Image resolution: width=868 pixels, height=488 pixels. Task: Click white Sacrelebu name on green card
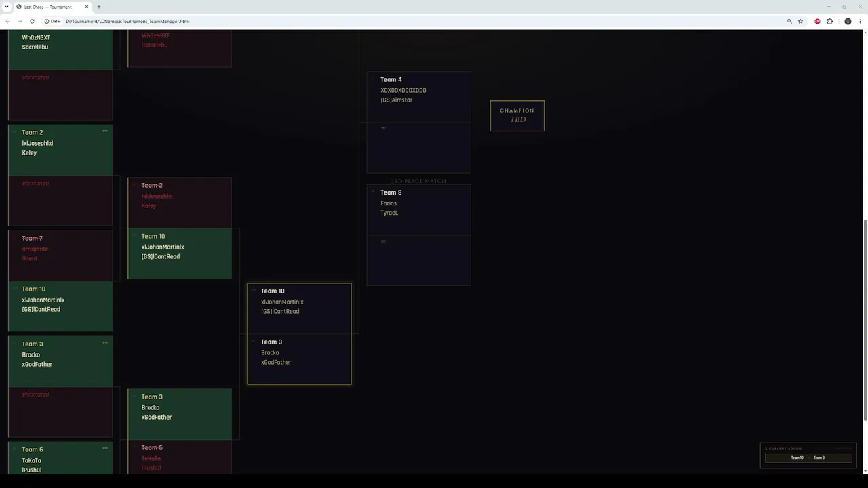[x=35, y=47]
